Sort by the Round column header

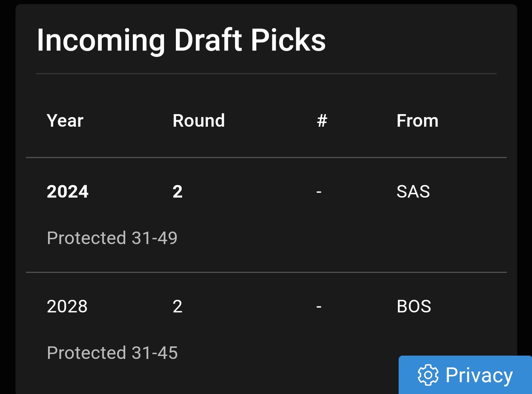(199, 121)
